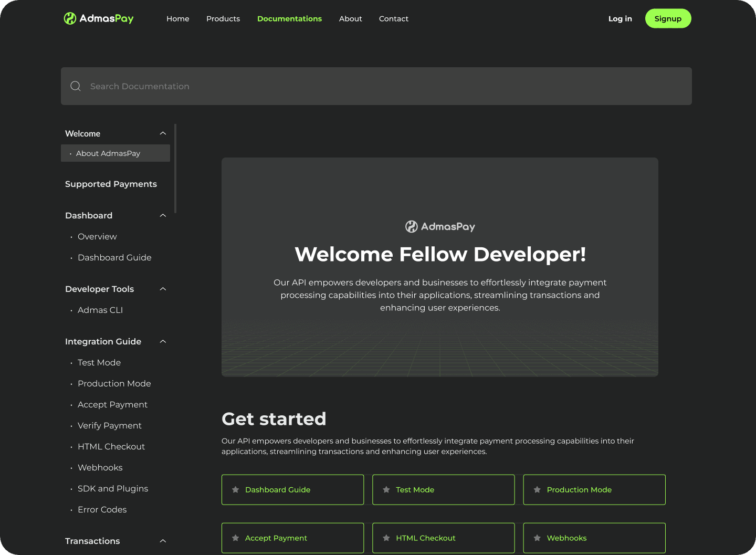Collapse the Dashboard section in the sidebar

tap(163, 215)
